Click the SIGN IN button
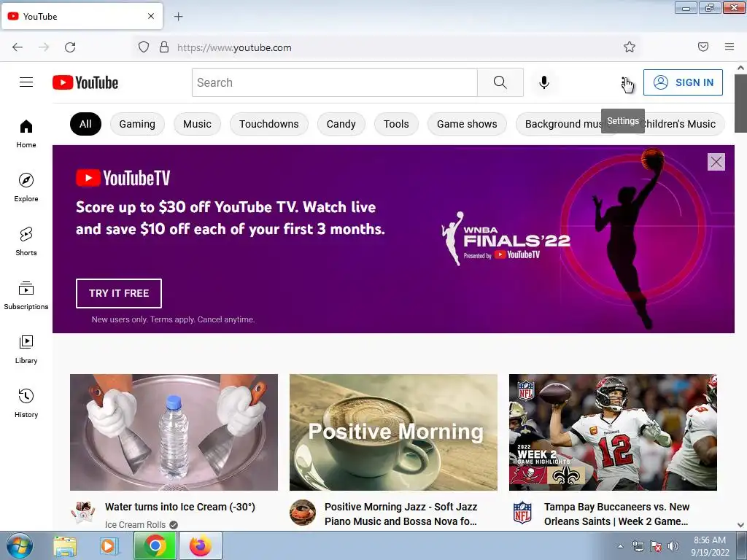This screenshot has height=560, width=747. [x=683, y=82]
